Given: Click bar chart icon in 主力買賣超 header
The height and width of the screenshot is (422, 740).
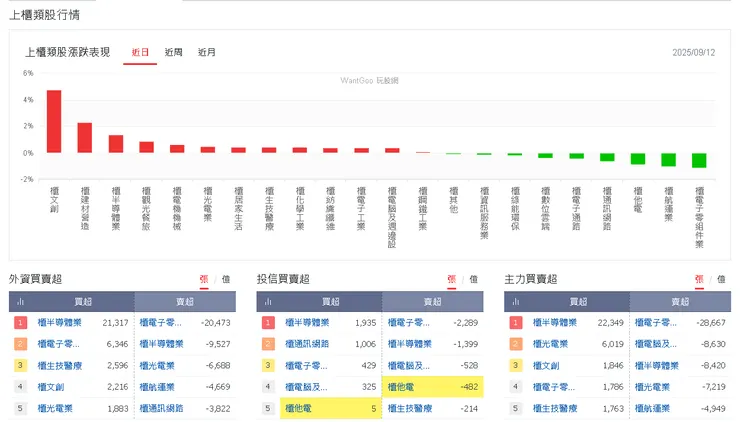Looking at the screenshot, I should pyautogui.click(x=515, y=302).
